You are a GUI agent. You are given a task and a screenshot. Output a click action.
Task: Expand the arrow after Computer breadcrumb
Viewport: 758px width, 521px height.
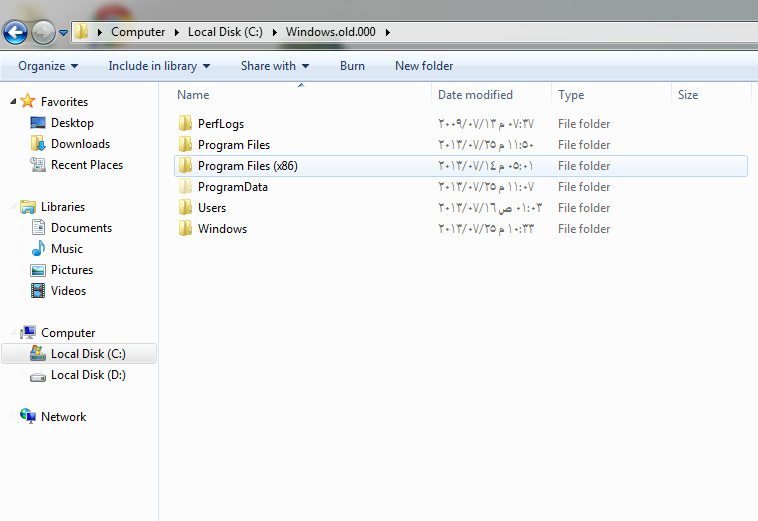[x=177, y=32]
